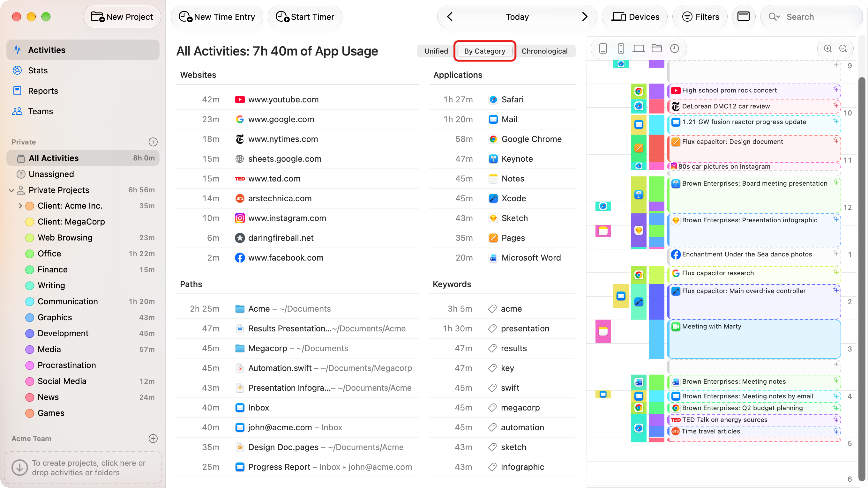Click the phone device icon in timeline toolbar
The width and height of the screenshot is (868, 488).
621,48
